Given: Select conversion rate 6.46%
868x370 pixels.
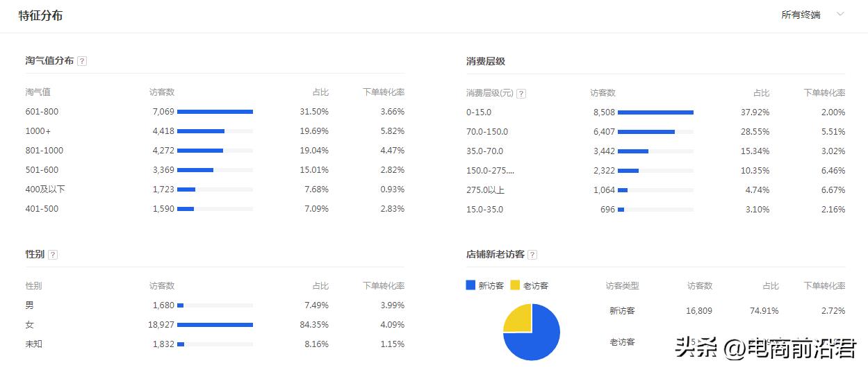Looking at the screenshot, I should (x=833, y=171).
